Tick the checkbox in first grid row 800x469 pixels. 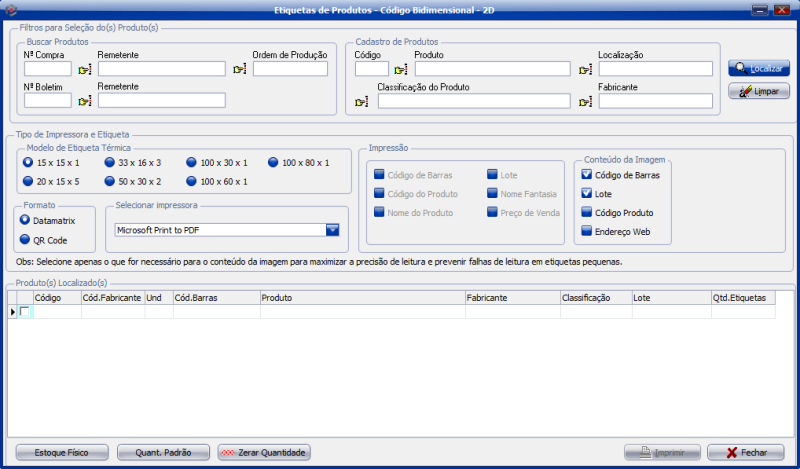point(25,312)
